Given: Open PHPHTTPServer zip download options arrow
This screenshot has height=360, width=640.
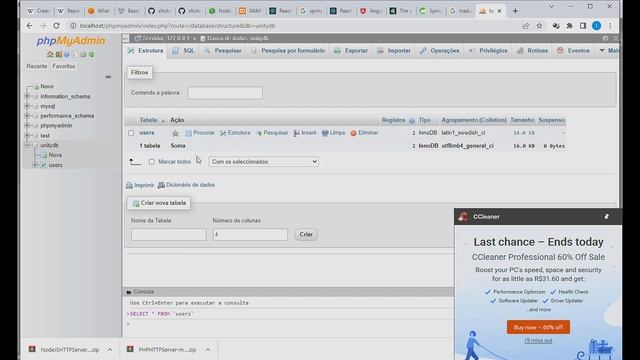Looking at the screenshot, I should (208, 350).
